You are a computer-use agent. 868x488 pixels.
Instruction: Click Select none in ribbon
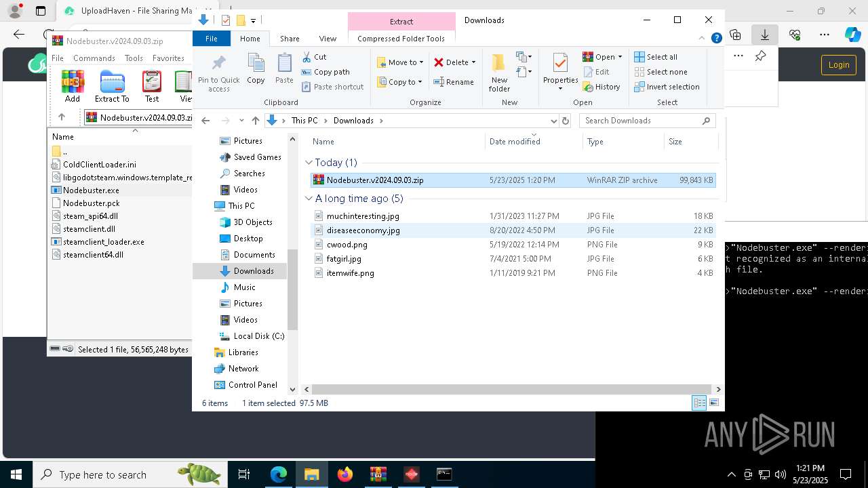coord(660,72)
